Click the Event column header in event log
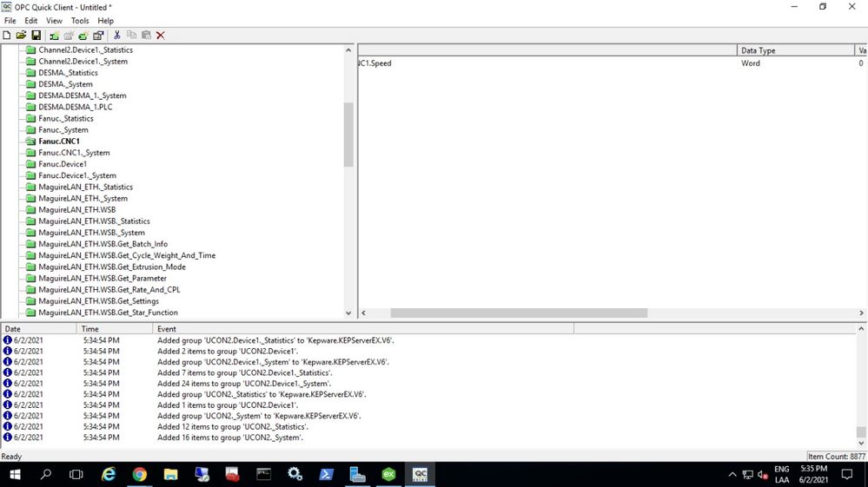The height and width of the screenshot is (487, 868). point(363,329)
